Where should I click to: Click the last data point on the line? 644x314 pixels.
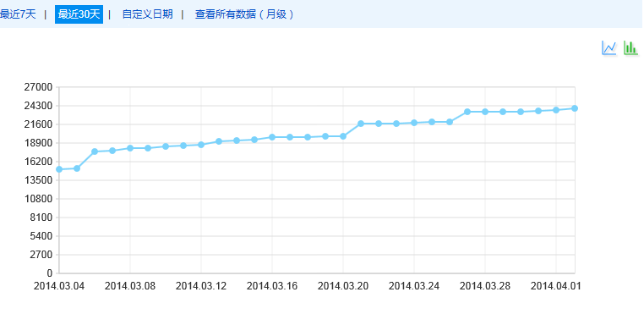575,108
